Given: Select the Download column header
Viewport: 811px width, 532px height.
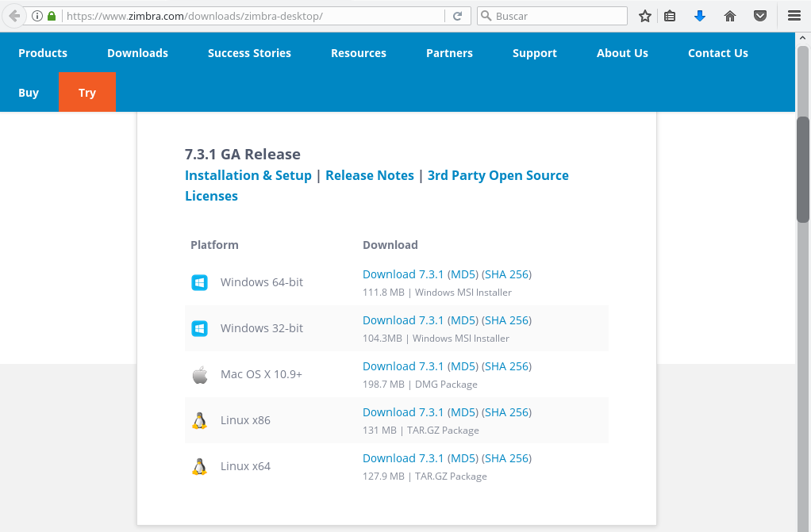Looking at the screenshot, I should tap(390, 244).
